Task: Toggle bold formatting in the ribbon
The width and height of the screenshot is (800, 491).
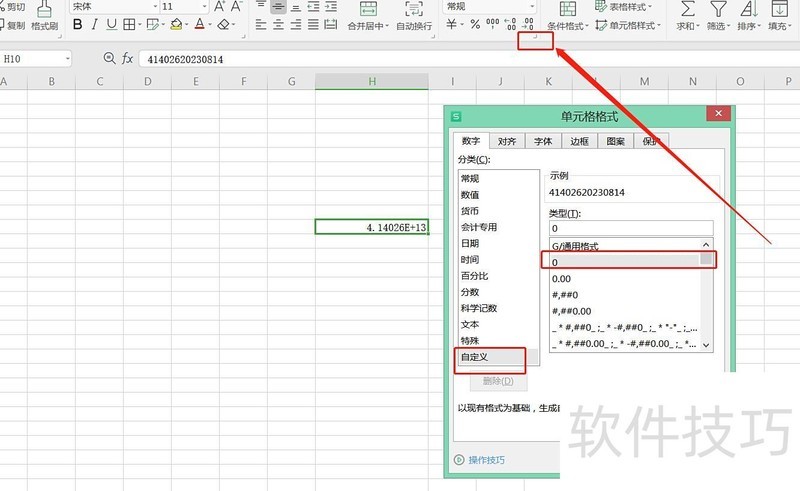Action: pyautogui.click(x=77, y=25)
